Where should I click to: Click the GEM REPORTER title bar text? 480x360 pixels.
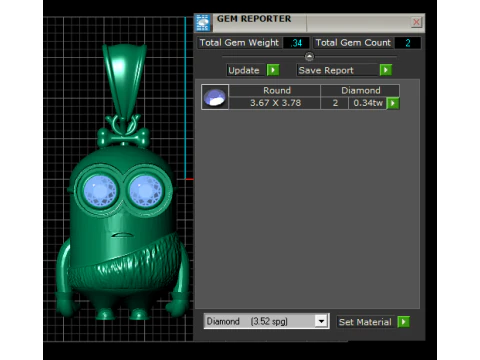(x=254, y=19)
